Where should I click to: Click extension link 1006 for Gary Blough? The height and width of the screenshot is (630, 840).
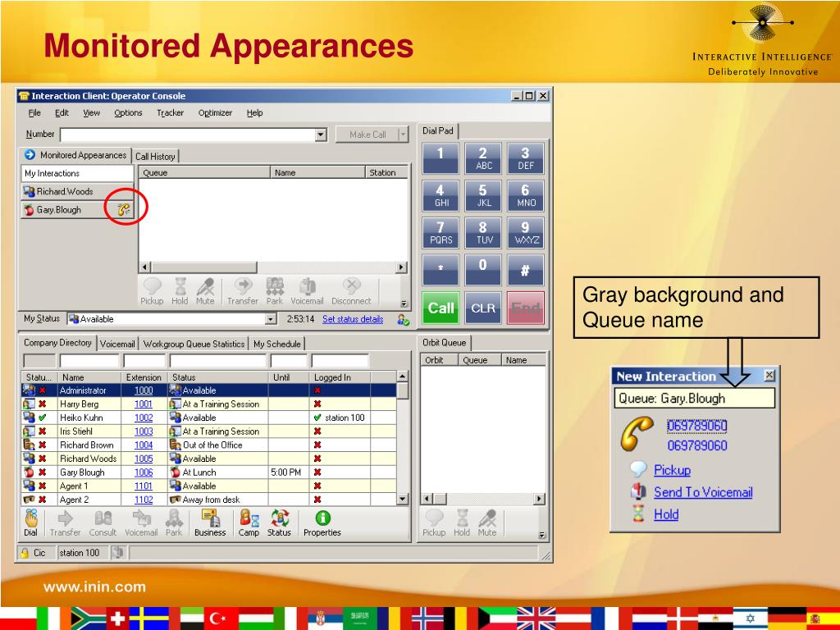point(144,472)
